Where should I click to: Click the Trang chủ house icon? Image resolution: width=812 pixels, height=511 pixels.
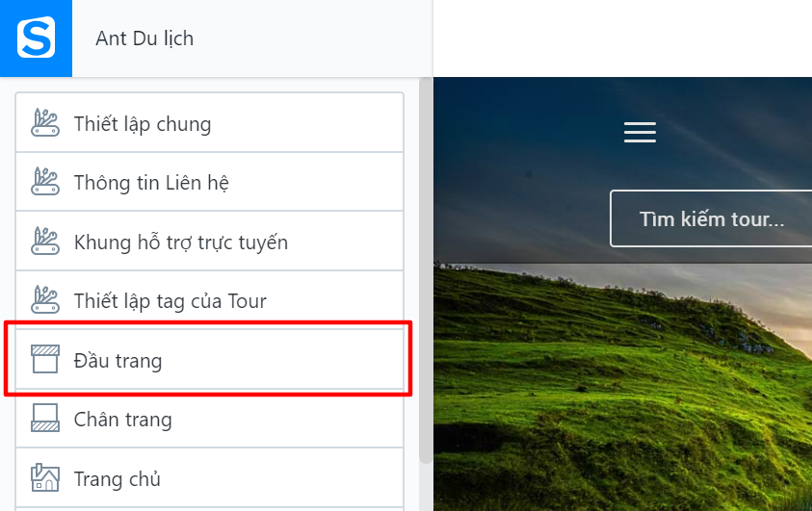coord(45,477)
